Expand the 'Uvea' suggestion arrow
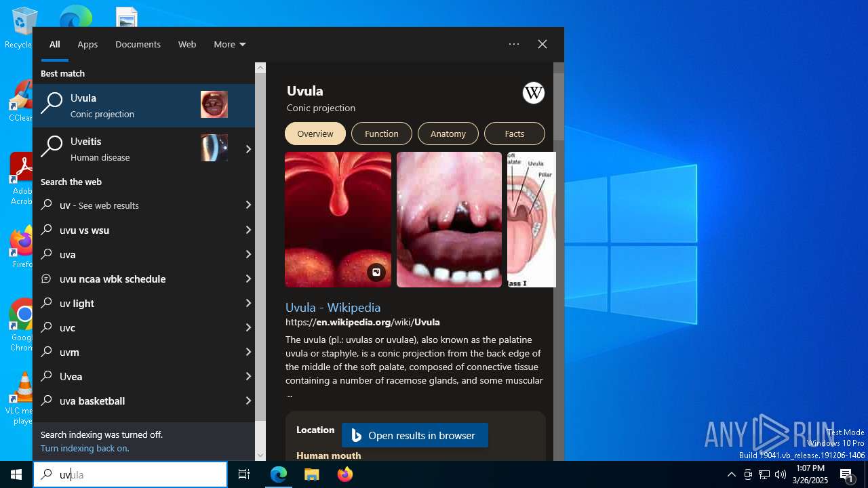Viewport: 868px width, 488px height. (x=248, y=376)
